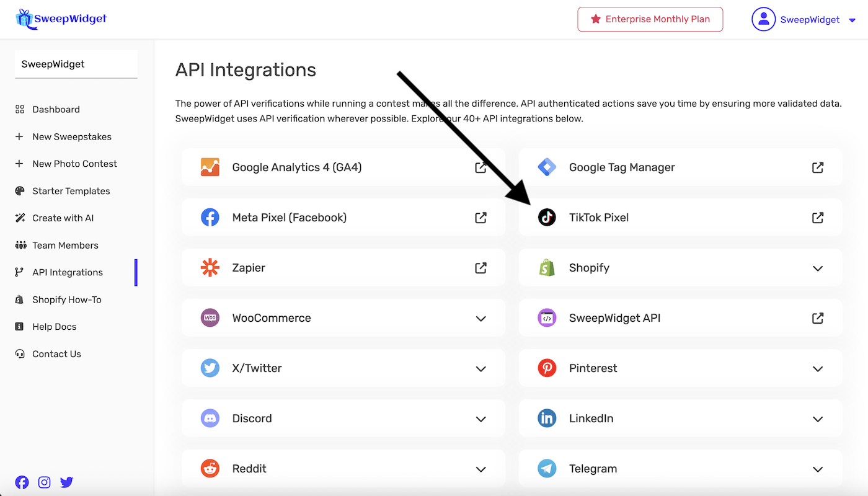868x496 pixels.
Task: Expand the Discord integration chevron
Action: (x=480, y=419)
